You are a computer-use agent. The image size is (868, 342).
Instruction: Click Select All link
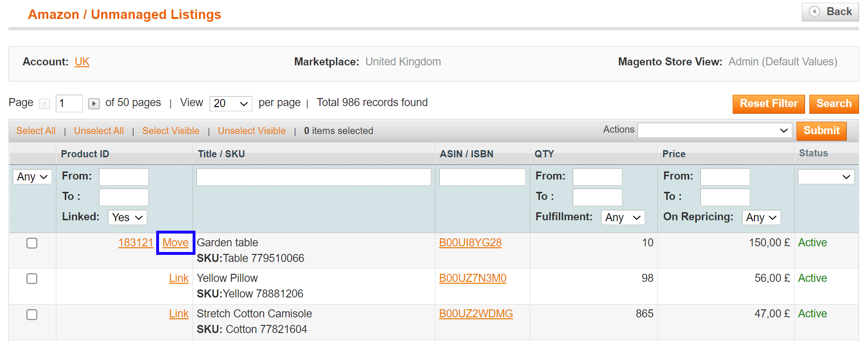click(x=36, y=131)
